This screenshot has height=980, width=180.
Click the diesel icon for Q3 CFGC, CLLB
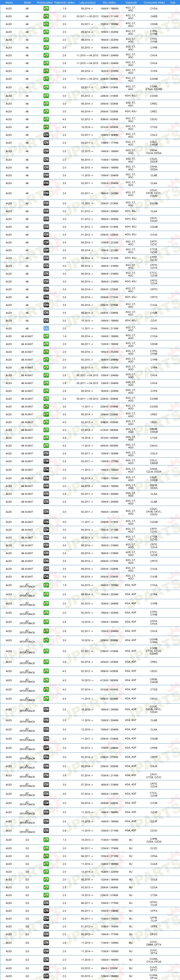pyautogui.click(x=46, y=903)
